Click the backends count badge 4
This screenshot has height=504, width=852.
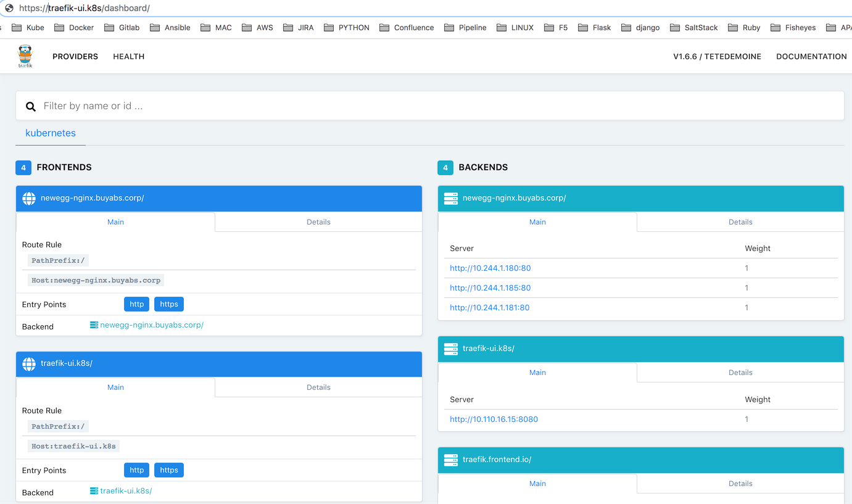click(x=445, y=167)
